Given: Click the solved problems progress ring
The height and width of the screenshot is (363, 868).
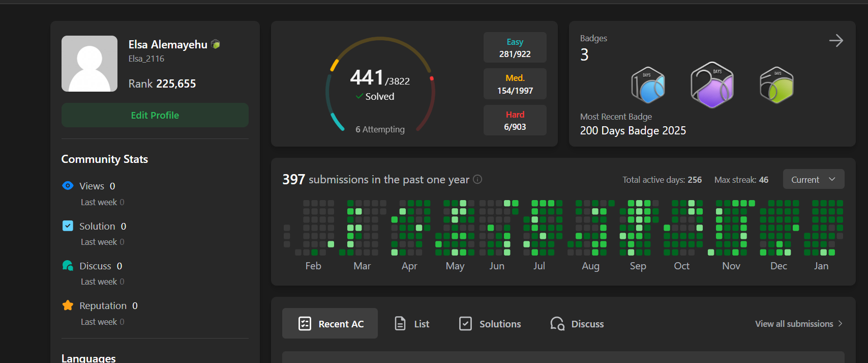Looking at the screenshot, I should 380,85.
